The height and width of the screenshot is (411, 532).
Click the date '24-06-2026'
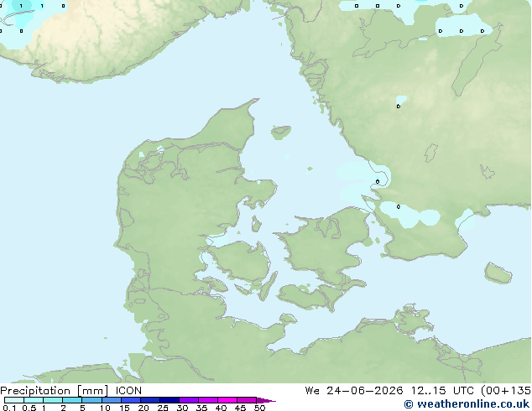tap(365, 391)
